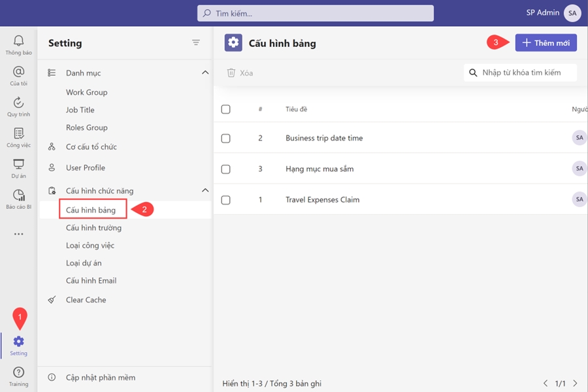Open the Quy trình workflow icon
The height and width of the screenshot is (392, 588).
coord(18,103)
